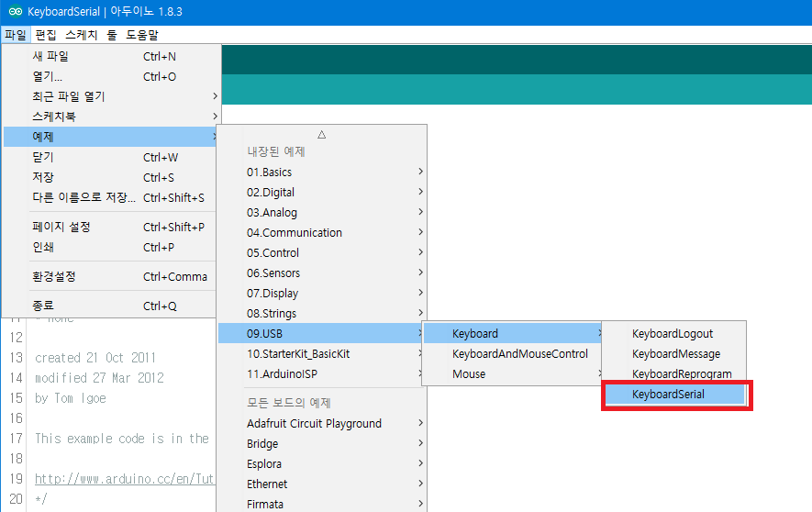This screenshot has width=812, height=512.
Task: Click 'modified 27 Mar 2012' code line
Action: pyautogui.click(x=99, y=378)
